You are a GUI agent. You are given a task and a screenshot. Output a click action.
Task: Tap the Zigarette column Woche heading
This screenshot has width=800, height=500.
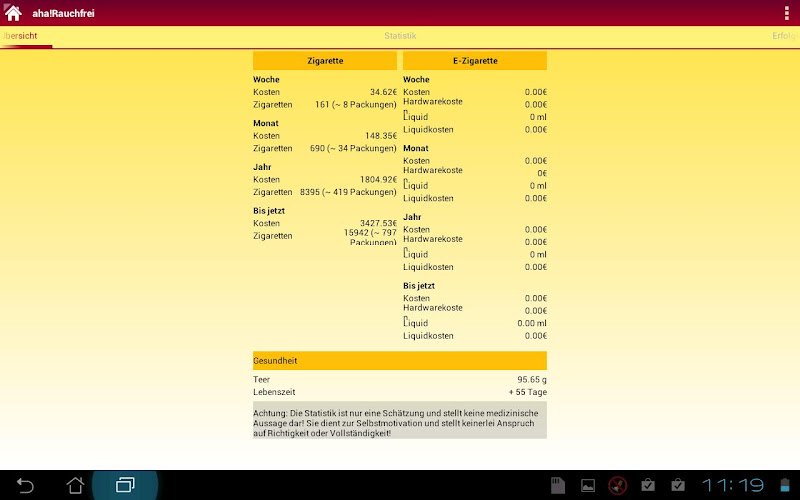266,80
